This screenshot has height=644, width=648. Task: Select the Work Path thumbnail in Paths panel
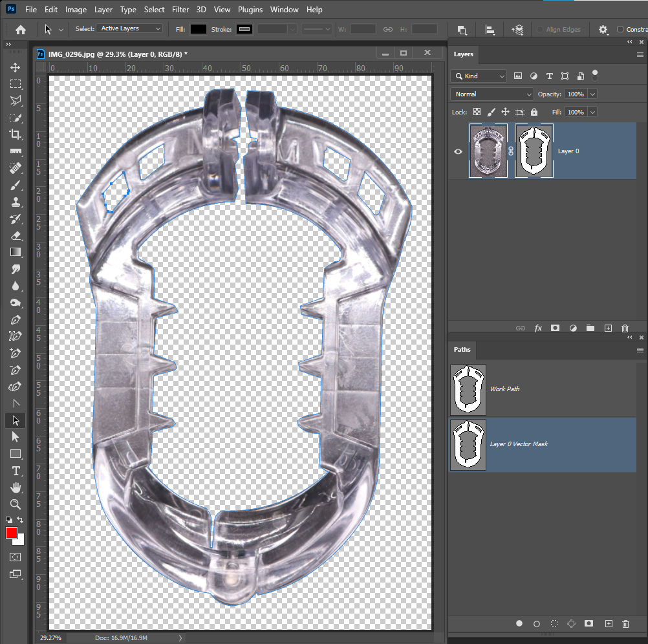click(x=468, y=389)
